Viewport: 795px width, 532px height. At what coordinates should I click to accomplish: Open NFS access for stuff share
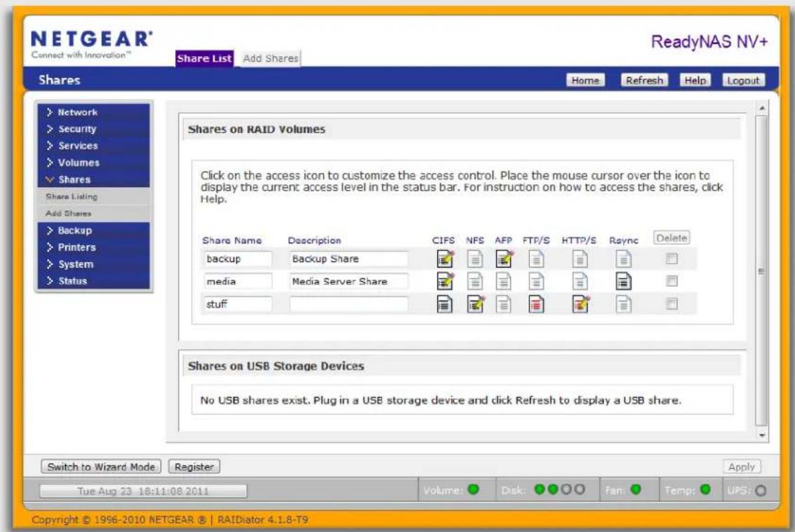(x=475, y=303)
